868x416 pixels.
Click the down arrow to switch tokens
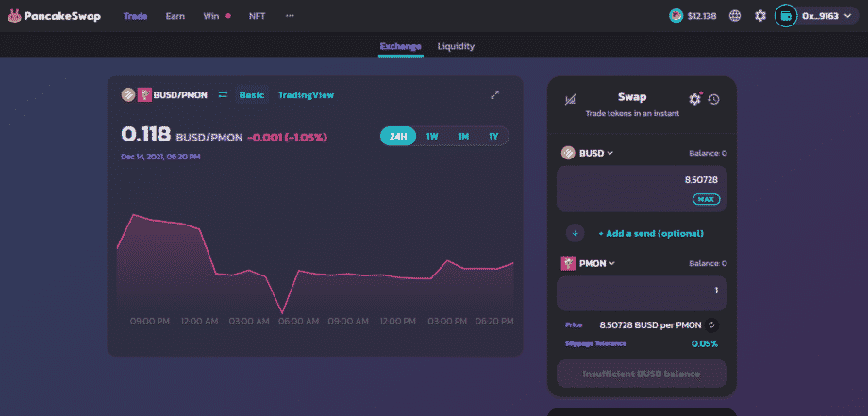pyautogui.click(x=575, y=232)
